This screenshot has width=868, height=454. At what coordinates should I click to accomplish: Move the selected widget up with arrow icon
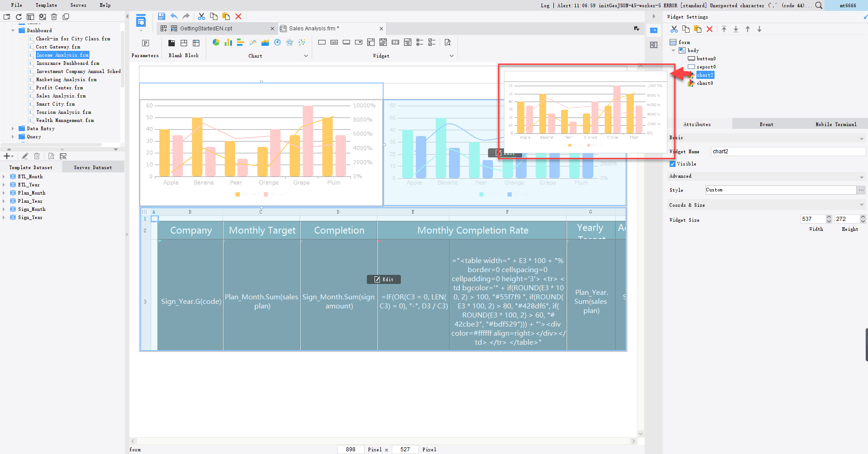click(747, 29)
